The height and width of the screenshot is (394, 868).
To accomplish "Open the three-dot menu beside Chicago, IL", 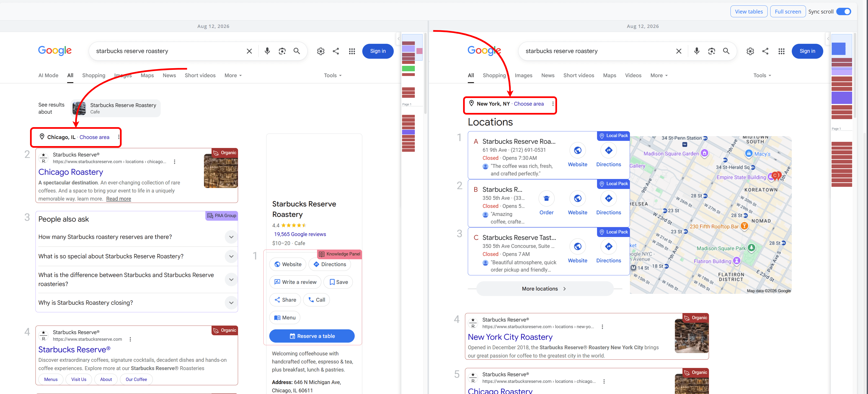I will click(x=119, y=137).
